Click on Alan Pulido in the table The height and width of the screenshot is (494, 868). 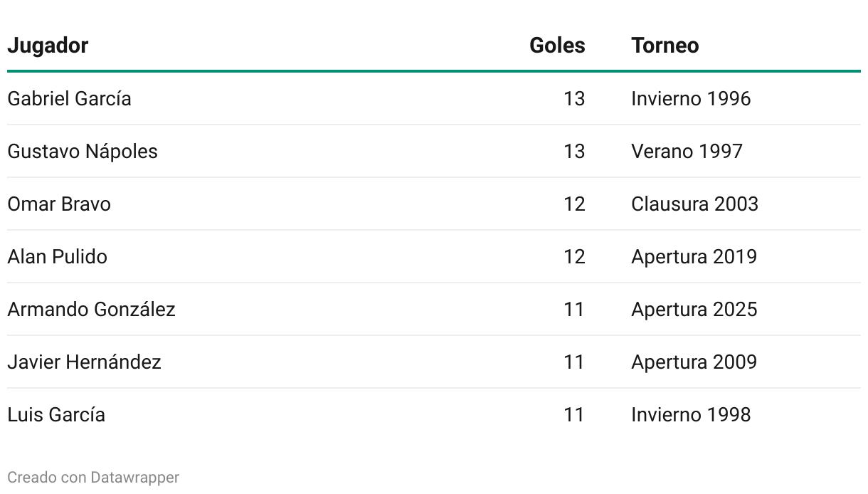[57, 257]
